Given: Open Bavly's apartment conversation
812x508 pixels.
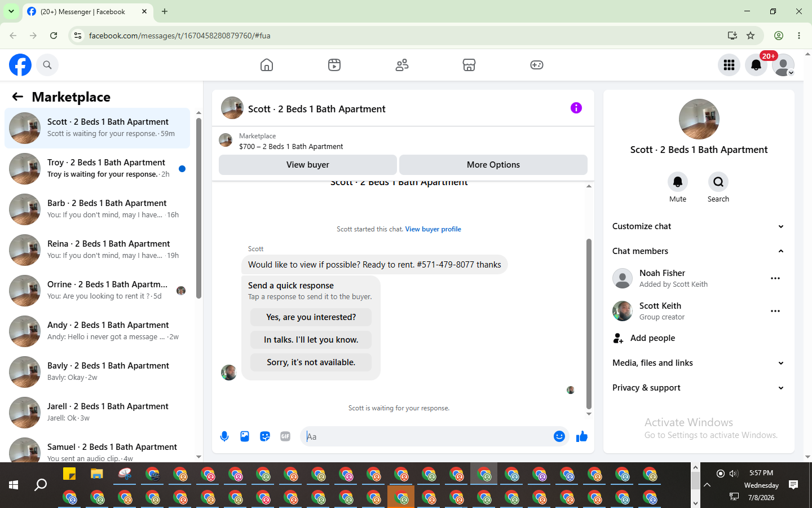Looking at the screenshot, I should click(x=97, y=372).
